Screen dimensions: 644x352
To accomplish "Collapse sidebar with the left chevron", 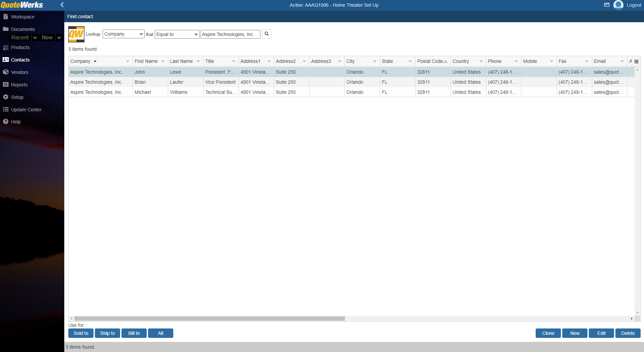I will pyautogui.click(x=62, y=5).
